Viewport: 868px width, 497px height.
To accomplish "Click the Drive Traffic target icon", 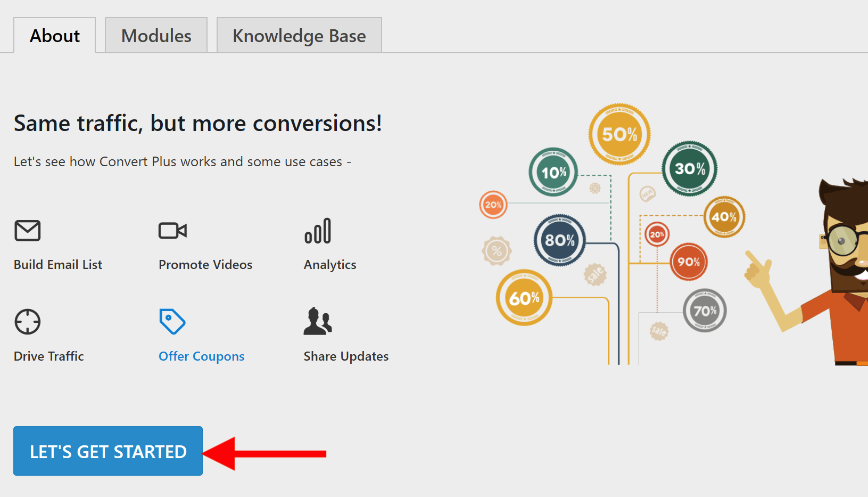I will (27, 321).
